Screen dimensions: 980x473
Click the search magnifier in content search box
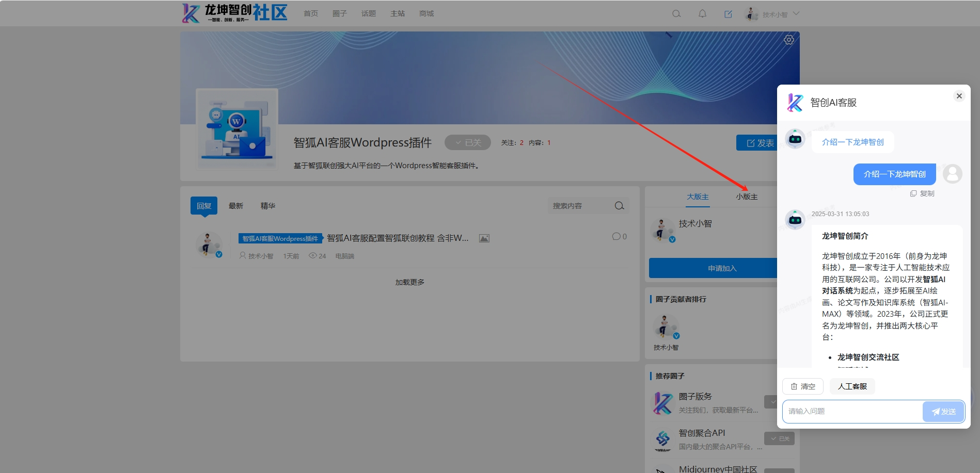click(x=620, y=206)
